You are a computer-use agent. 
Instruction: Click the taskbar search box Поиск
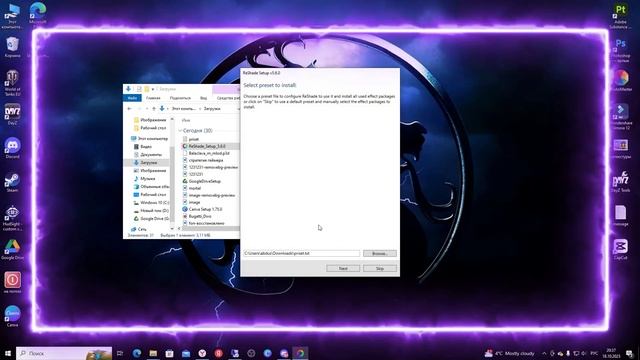pyautogui.click(x=64, y=353)
